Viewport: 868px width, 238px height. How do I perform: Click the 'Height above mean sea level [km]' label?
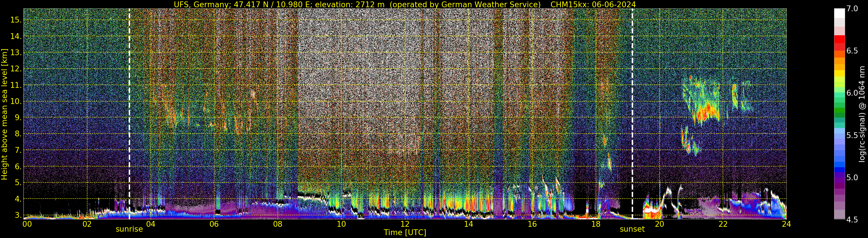point(4,114)
